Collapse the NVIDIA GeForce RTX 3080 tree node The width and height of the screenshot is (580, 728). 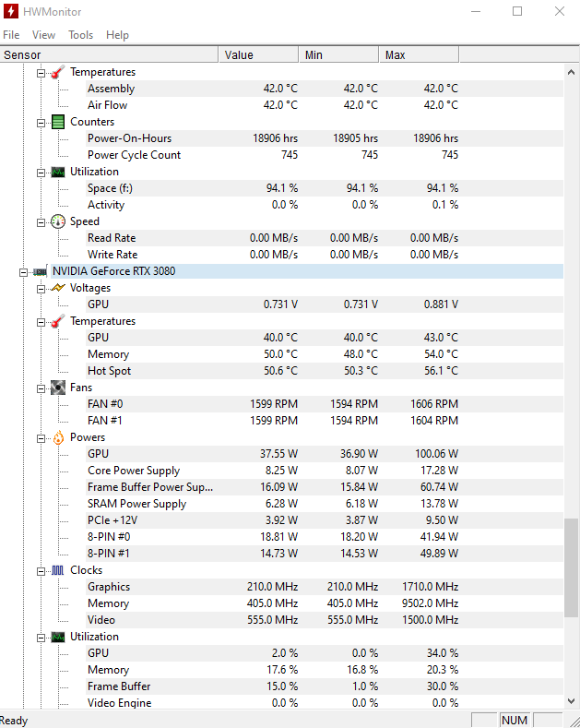pyautogui.click(x=23, y=272)
